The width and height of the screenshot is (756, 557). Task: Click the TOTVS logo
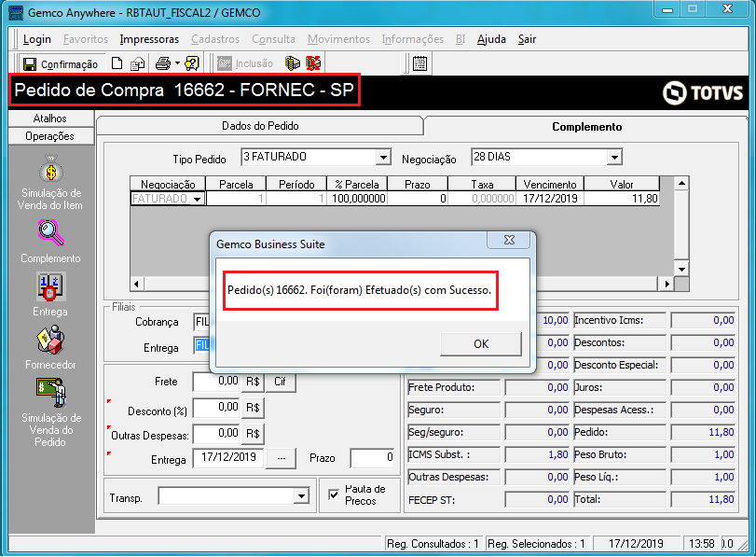pyautogui.click(x=703, y=92)
